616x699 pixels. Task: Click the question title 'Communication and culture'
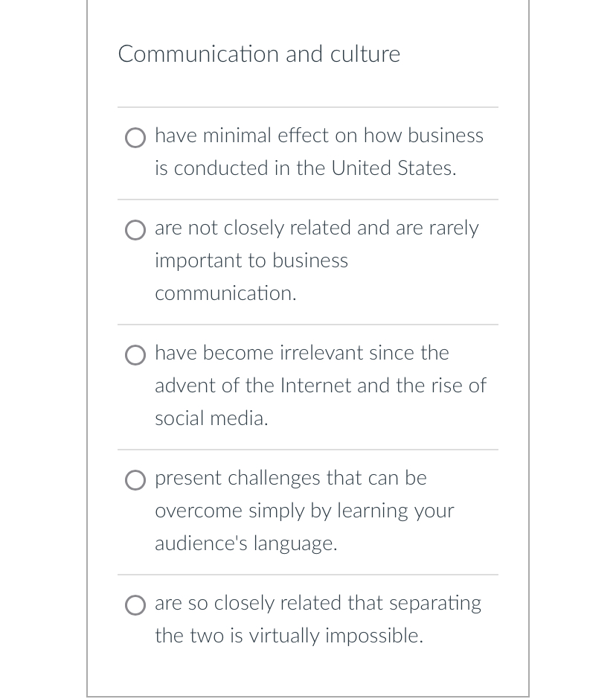[259, 54]
